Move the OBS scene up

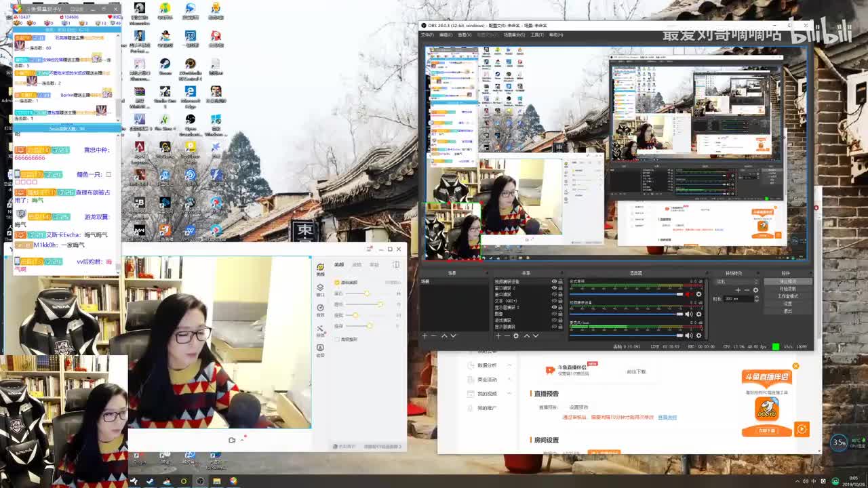pyautogui.click(x=444, y=335)
